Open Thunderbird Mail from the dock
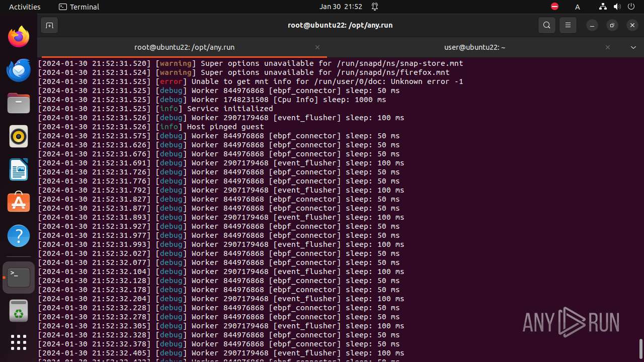The width and height of the screenshot is (644, 362). [19, 70]
